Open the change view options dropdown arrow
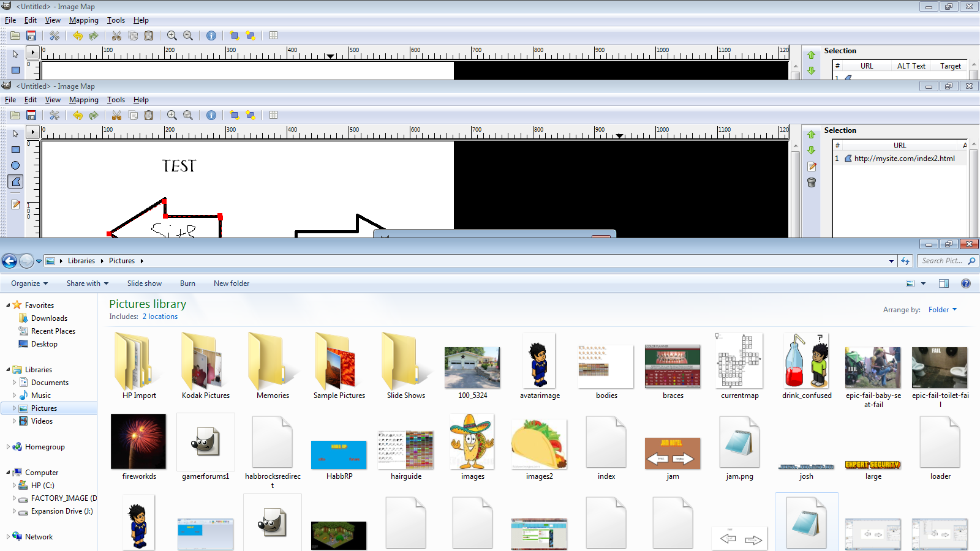Viewport: 980px width, 551px height. point(923,283)
